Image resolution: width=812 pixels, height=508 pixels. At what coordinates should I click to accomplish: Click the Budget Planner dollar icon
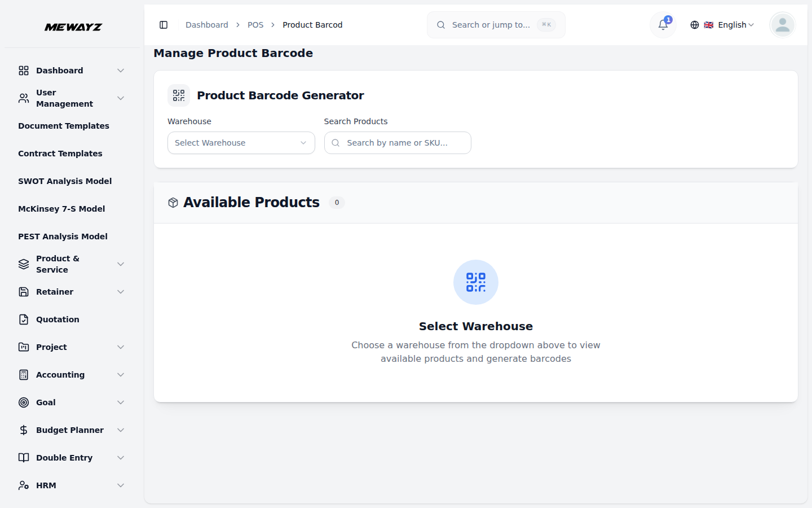24,430
